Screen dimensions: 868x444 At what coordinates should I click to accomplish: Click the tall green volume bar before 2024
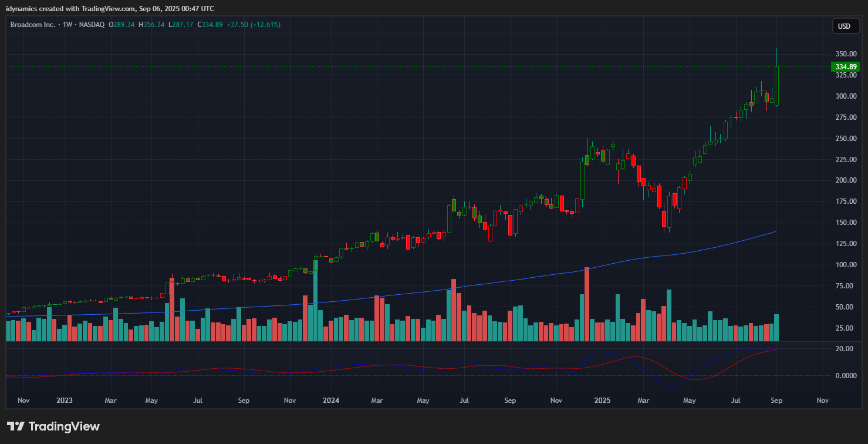(315, 301)
